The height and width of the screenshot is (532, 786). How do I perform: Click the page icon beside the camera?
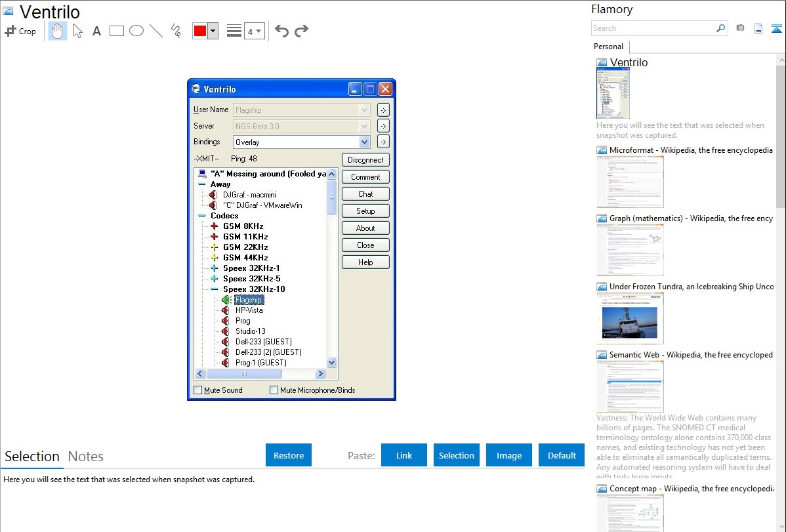tap(758, 28)
